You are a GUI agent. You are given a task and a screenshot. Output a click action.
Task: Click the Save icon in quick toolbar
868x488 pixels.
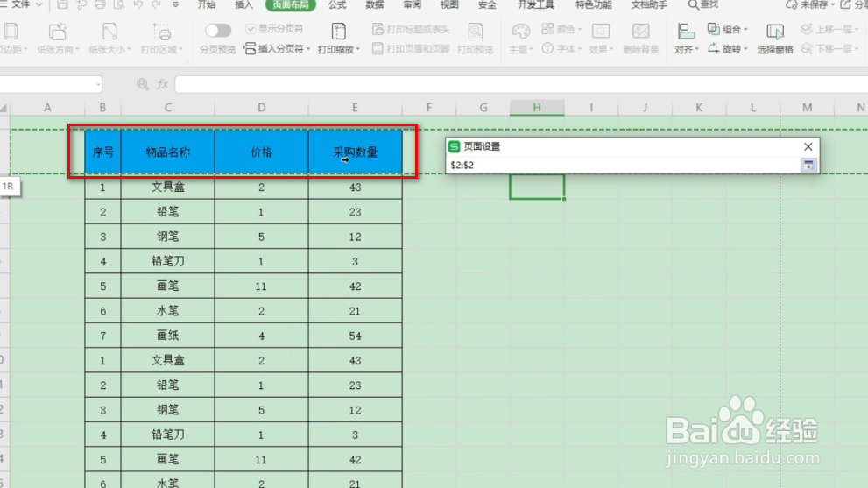click(x=62, y=4)
